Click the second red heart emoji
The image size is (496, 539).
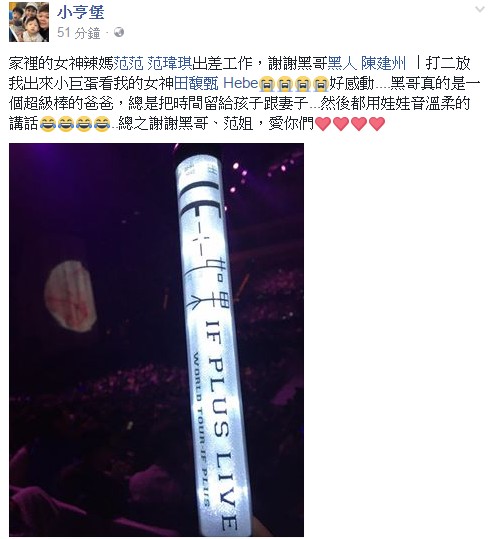(341, 124)
